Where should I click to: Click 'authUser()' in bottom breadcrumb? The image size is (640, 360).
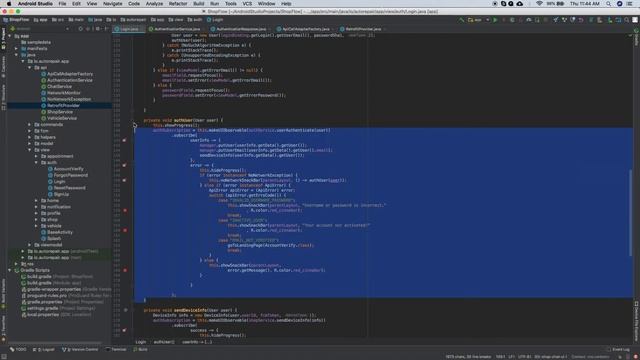[164, 342]
